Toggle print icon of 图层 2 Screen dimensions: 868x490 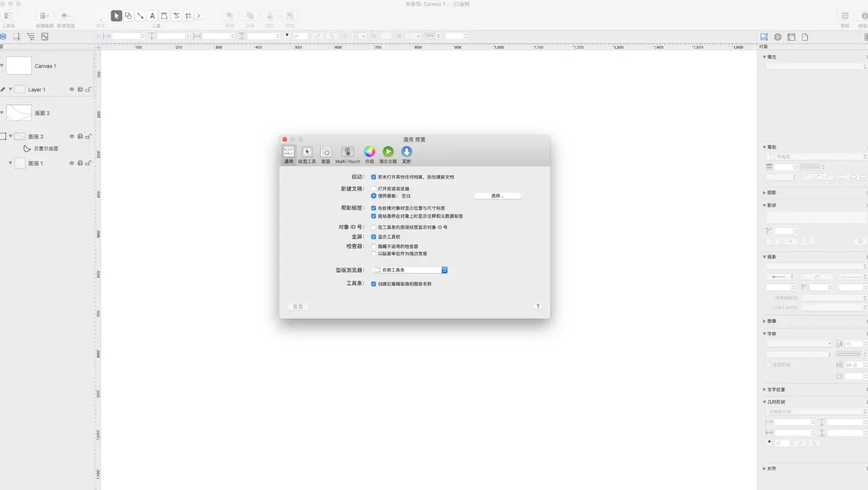(x=80, y=136)
